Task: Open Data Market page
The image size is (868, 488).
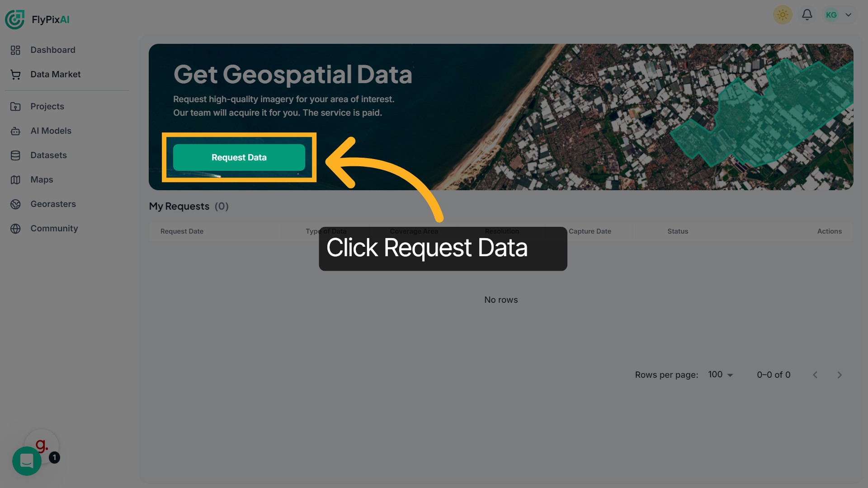Action: (56, 75)
